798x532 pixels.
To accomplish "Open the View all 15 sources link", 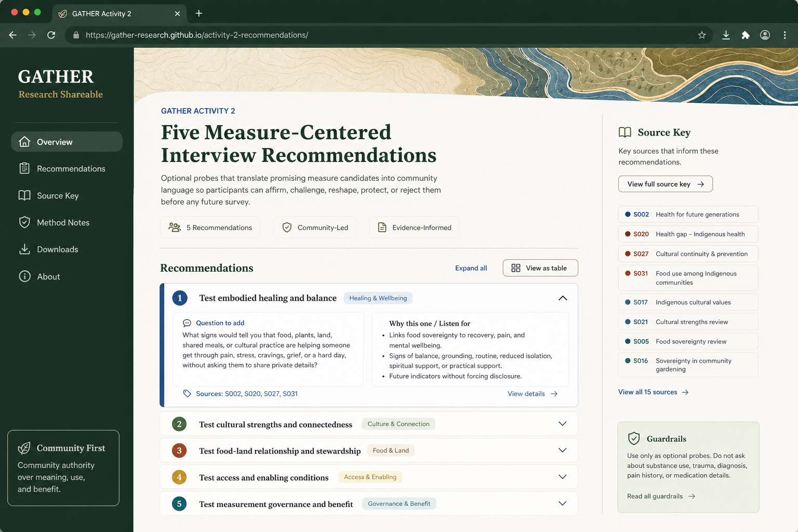I will pyautogui.click(x=653, y=392).
